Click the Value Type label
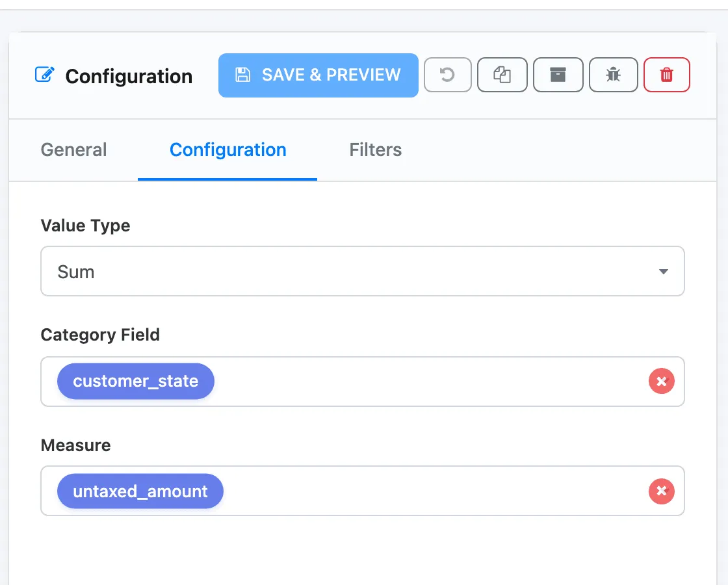Image resolution: width=728 pixels, height=585 pixels. 85,226
